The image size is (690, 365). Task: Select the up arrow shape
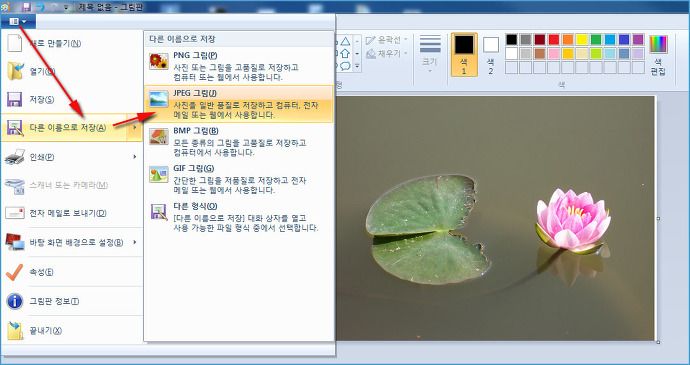[345, 54]
